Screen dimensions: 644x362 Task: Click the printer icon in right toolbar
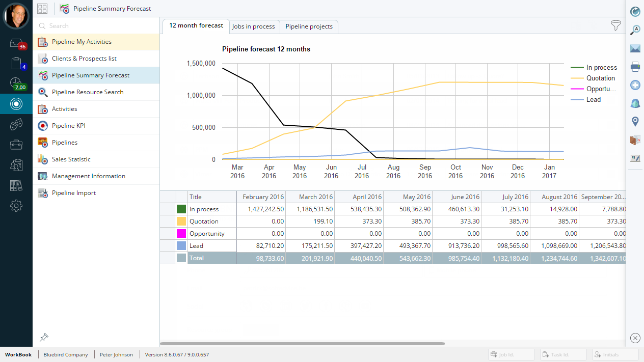[635, 67]
